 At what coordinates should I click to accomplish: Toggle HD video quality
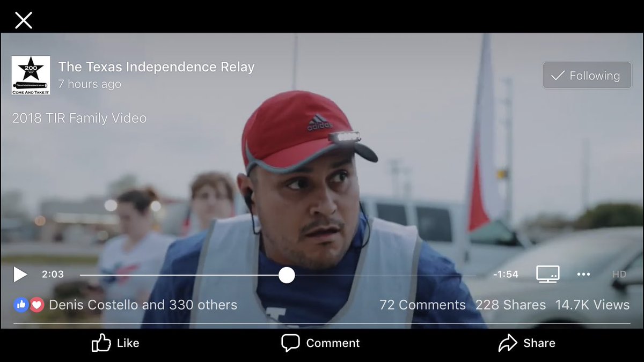click(x=619, y=274)
